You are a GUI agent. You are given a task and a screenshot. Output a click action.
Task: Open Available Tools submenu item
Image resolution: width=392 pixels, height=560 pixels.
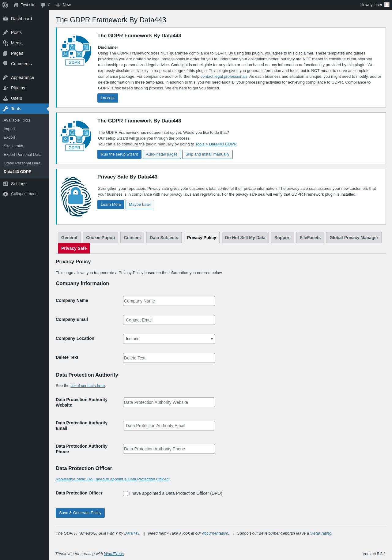(x=17, y=120)
